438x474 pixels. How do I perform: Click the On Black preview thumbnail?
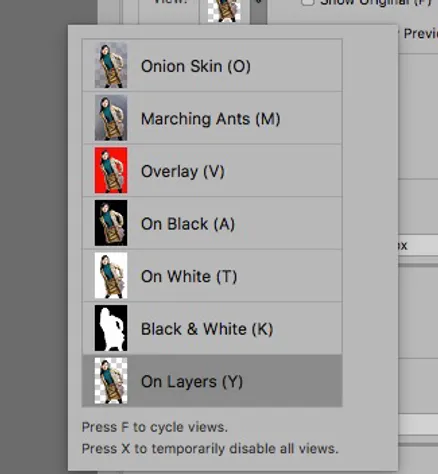point(111,223)
